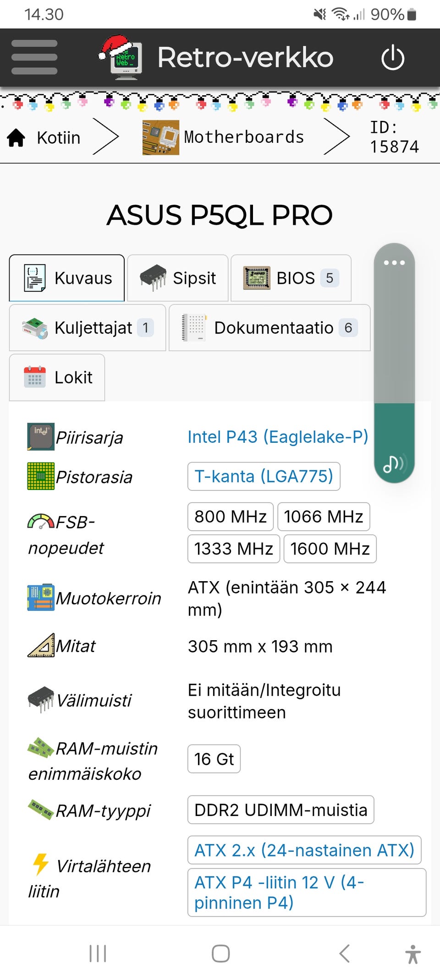440x980 pixels.
Task: Tap the ID: 15874 text
Action: tap(394, 137)
